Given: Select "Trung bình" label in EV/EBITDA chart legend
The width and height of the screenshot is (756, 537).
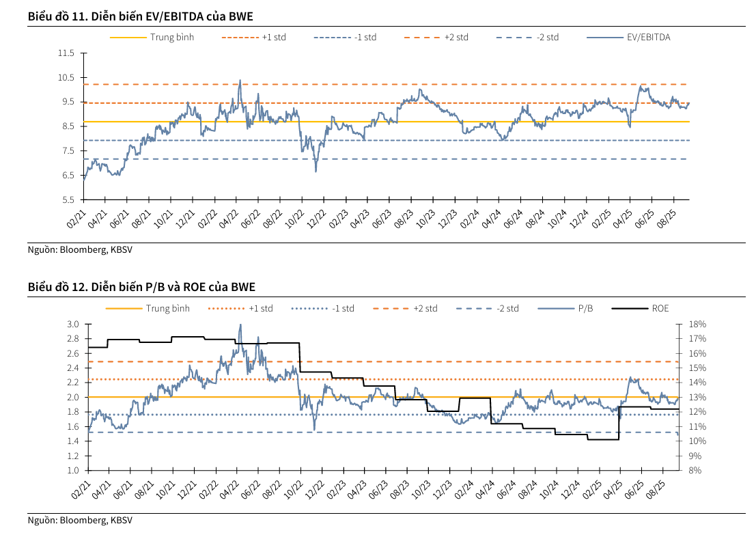Looking at the screenshot, I should pyautogui.click(x=172, y=37).
